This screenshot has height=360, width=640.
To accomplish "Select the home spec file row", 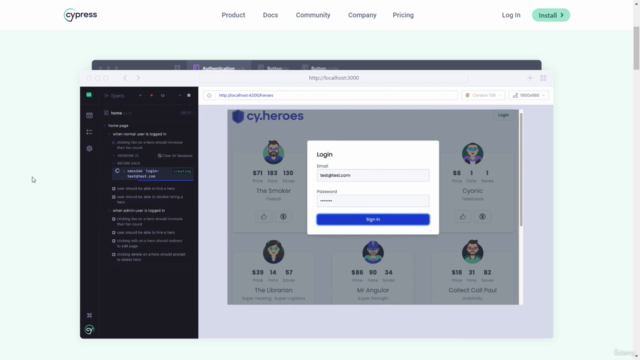I will tap(148, 113).
